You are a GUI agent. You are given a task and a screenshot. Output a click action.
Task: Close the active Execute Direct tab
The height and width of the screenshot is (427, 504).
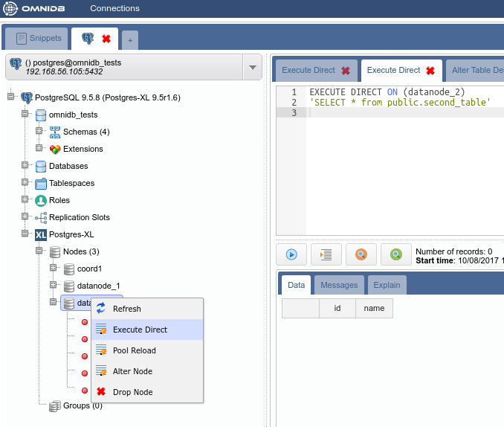(x=430, y=71)
